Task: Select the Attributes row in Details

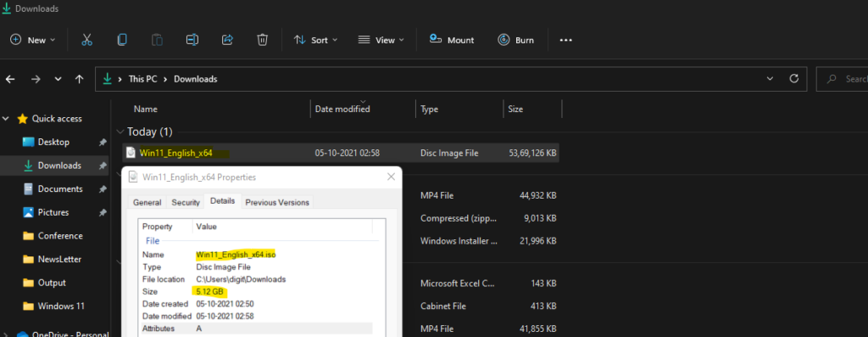Action: (256, 329)
